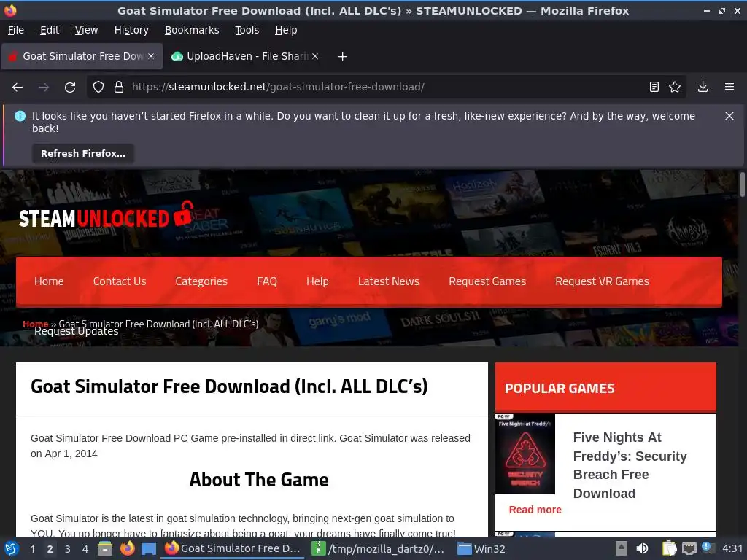Click Read more under Security Breach
This screenshot has height=560, width=747.
point(535,510)
